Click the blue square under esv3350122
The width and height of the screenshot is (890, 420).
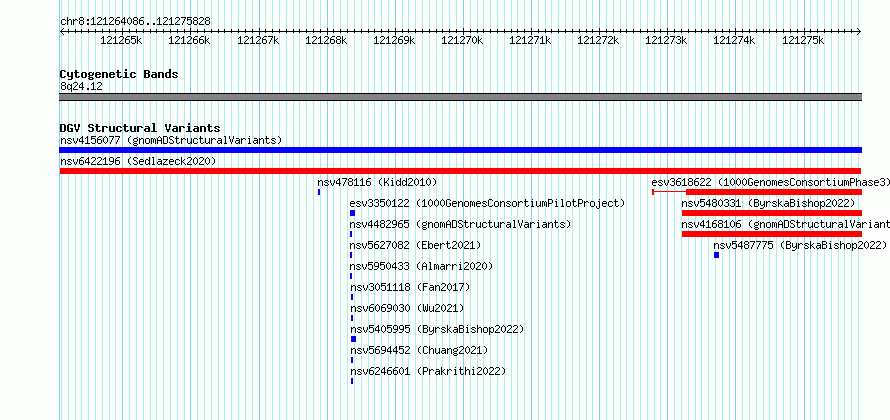point(352,213)
